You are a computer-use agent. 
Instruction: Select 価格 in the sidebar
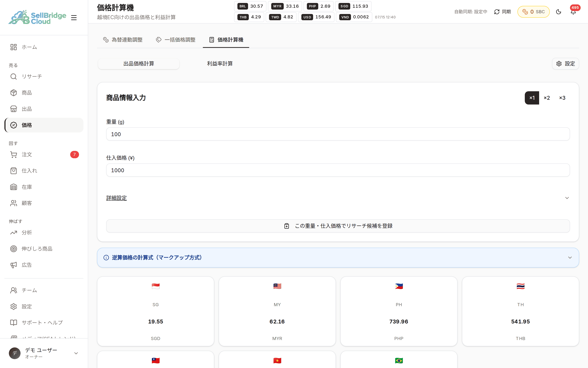44,125
